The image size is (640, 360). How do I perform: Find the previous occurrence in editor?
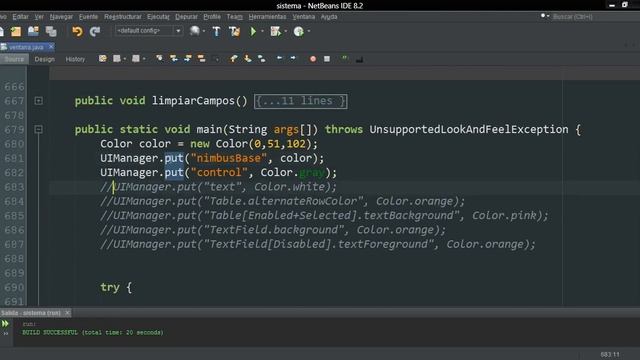coord(174,59)
